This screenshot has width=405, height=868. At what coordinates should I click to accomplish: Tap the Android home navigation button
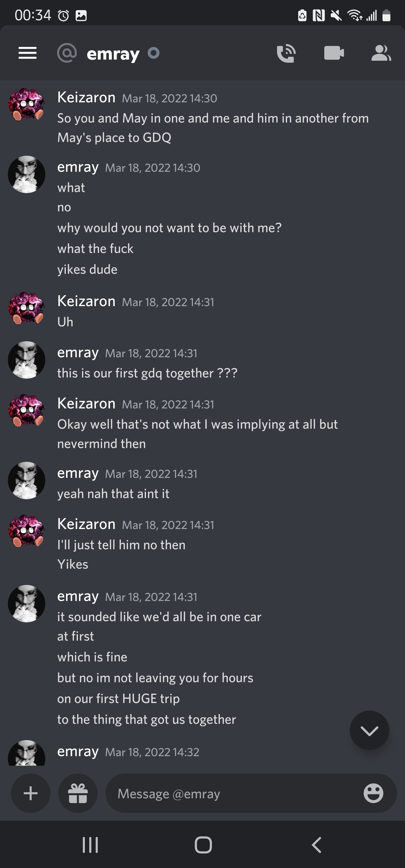point(203,845)
